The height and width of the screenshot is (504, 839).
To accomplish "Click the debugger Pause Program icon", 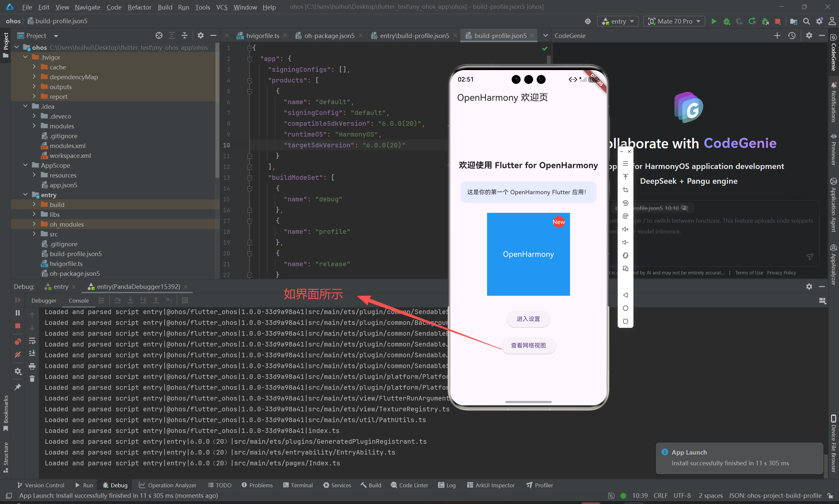I will click(x=18, y=313).
